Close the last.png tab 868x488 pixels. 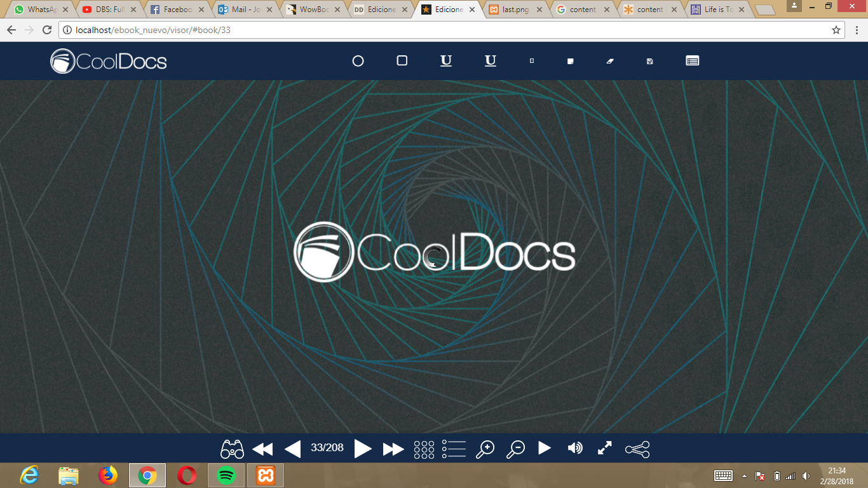[x=540, y=10]
